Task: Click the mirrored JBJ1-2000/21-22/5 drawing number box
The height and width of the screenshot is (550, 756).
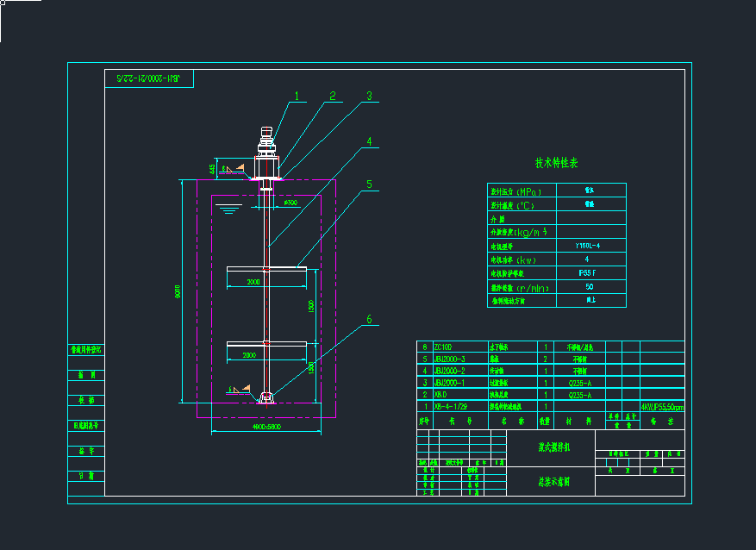Action: [x=149, y=78]
